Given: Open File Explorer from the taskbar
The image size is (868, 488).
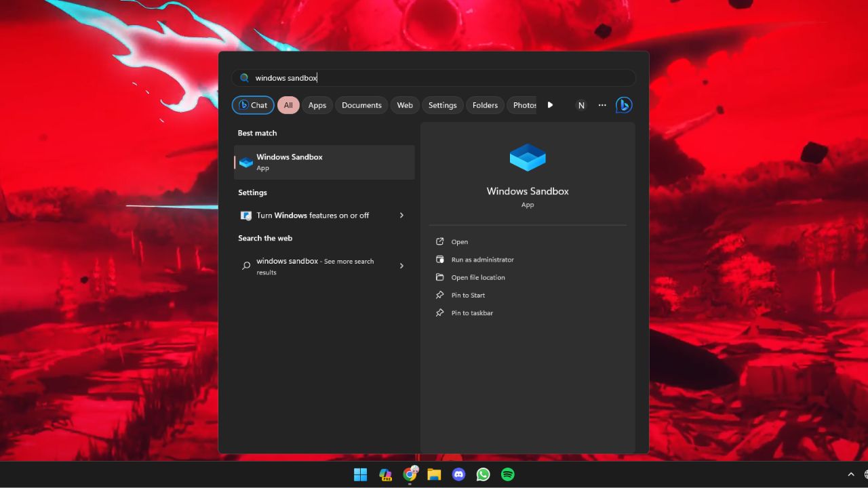Looking at the screenshot, I should [434, 474].
